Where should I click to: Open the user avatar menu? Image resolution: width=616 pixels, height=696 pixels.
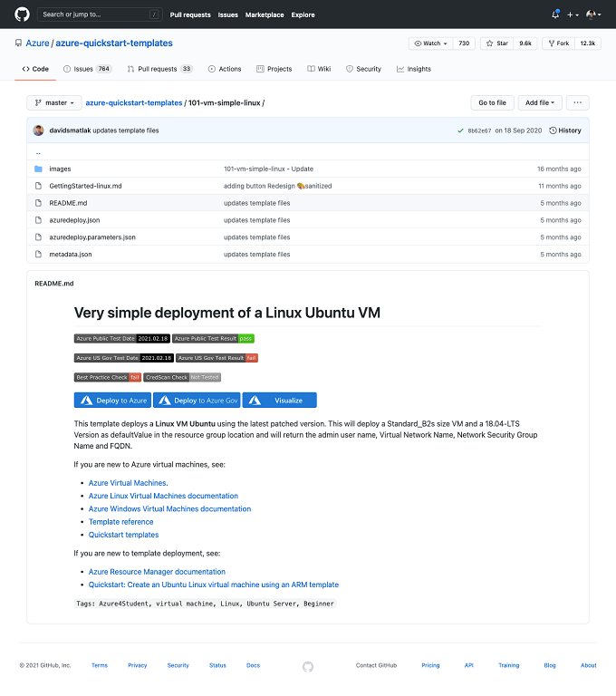coord(593,14)
